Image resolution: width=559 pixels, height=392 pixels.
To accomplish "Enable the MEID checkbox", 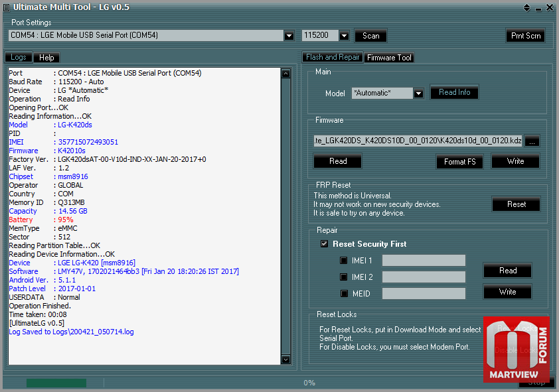I will click(x=344, y=294).
